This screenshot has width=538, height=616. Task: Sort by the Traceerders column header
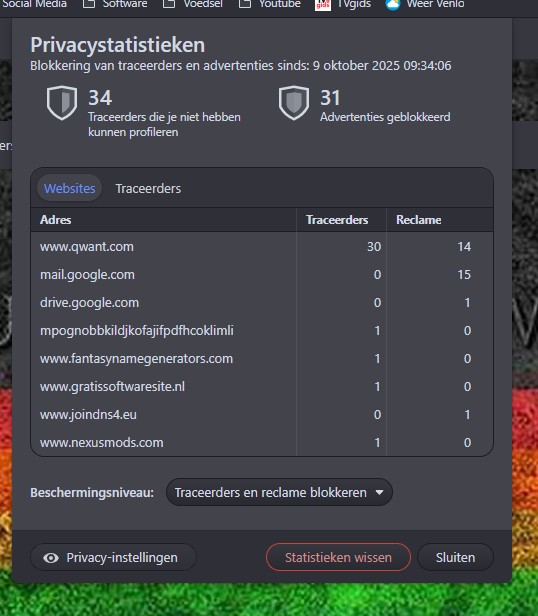pos(337,220)
